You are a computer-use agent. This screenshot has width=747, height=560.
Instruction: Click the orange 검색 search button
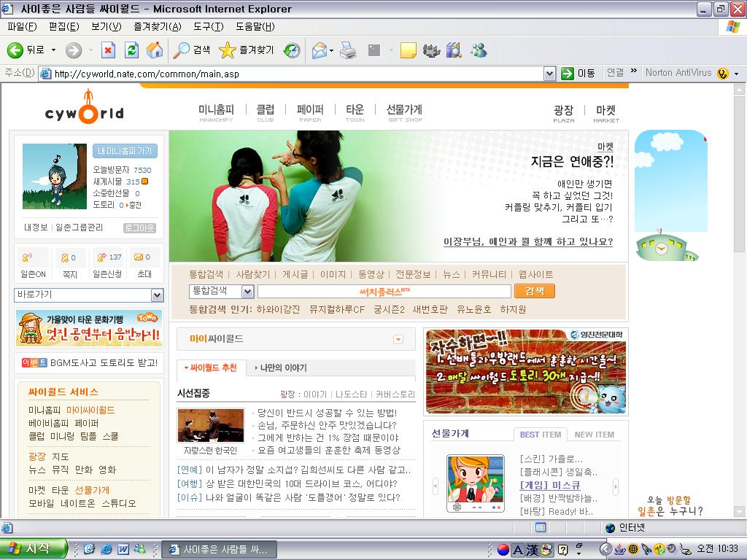(535, 291)
